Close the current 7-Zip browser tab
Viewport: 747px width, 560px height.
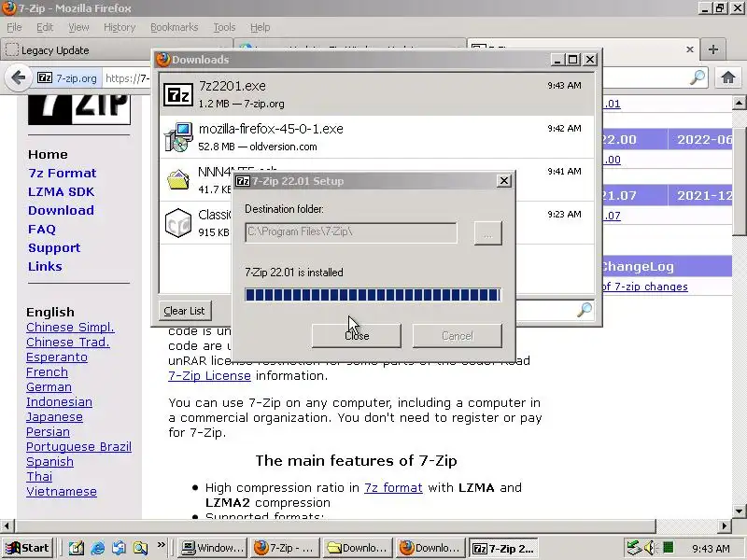(x=689, y=49)
